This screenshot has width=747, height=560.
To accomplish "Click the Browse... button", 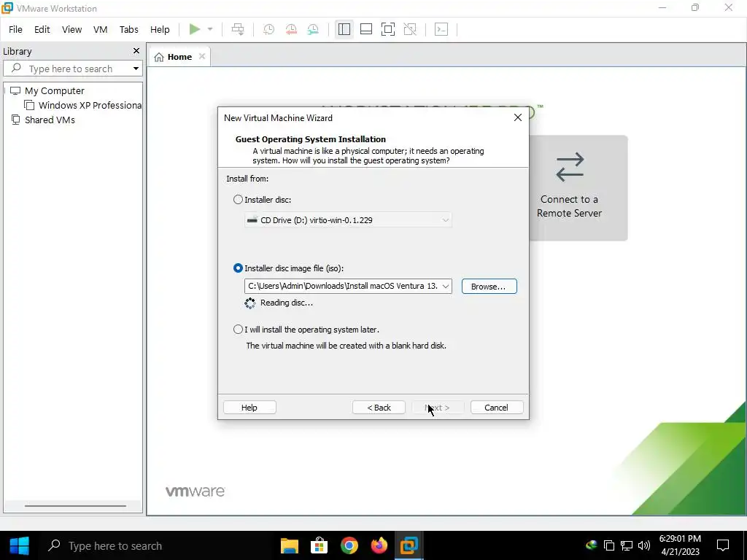I will click(489, 286).
